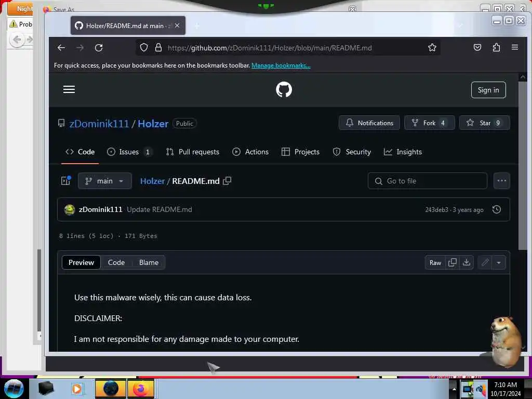The height and width of the screenshot is (399, 532).
Task: Expand the file tree side panel
Action: (x=66, y=181)
